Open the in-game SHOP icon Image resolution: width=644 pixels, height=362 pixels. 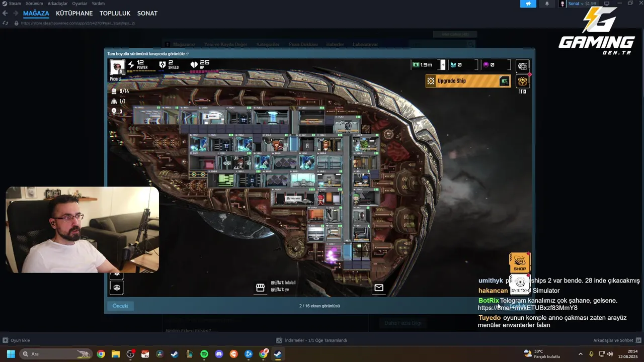(x=520, y=263)
